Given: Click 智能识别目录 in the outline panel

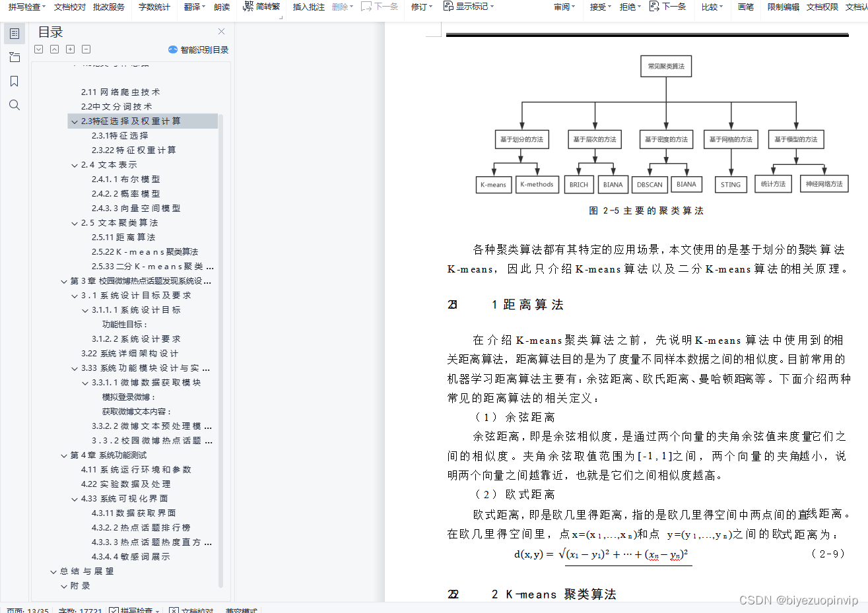Looking at the screenshot, I should pyautogui.click(x=204, y=49).
